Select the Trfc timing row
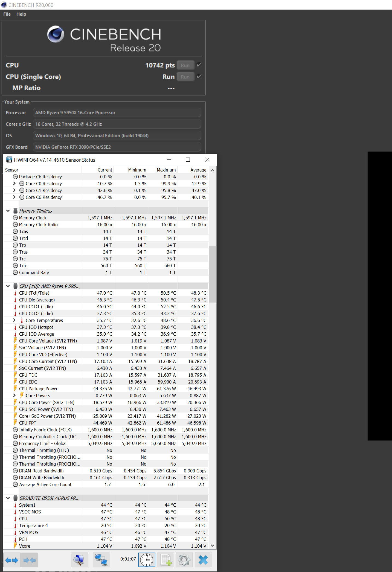Viewport: 392px width, 572px height. pyautogui.click(x=106, y=266)
